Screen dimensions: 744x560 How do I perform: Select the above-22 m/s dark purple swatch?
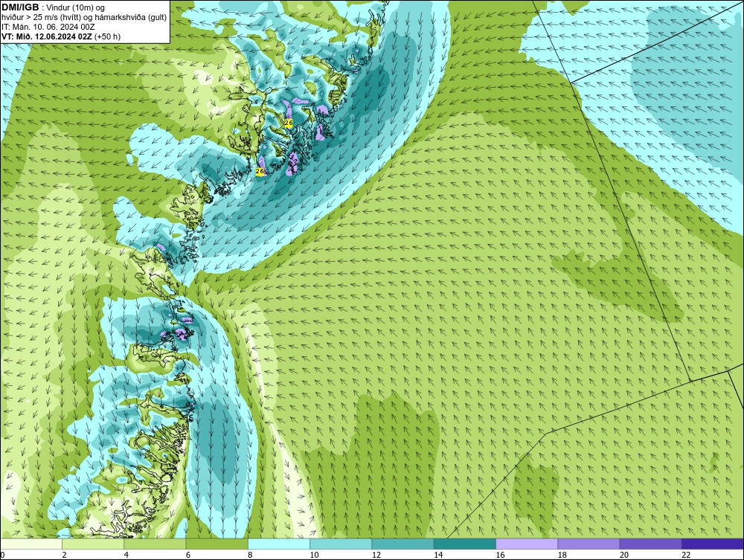point(713,544)
